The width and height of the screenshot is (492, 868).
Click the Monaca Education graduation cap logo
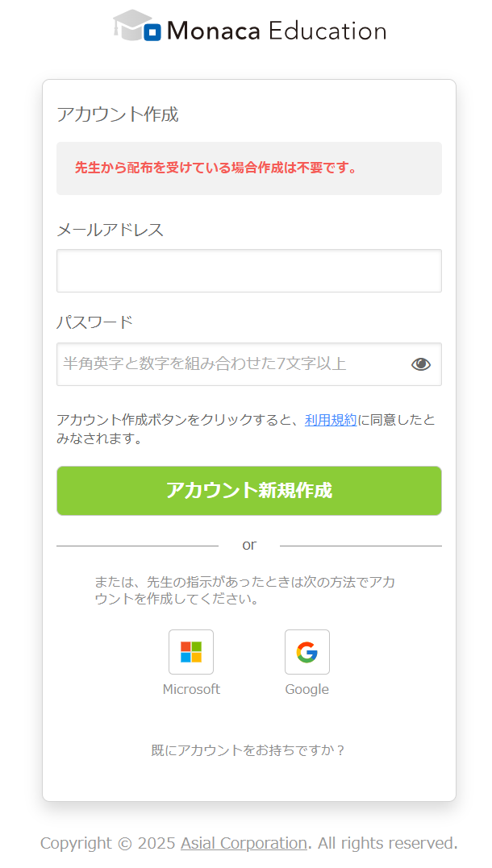coord(134,27)
